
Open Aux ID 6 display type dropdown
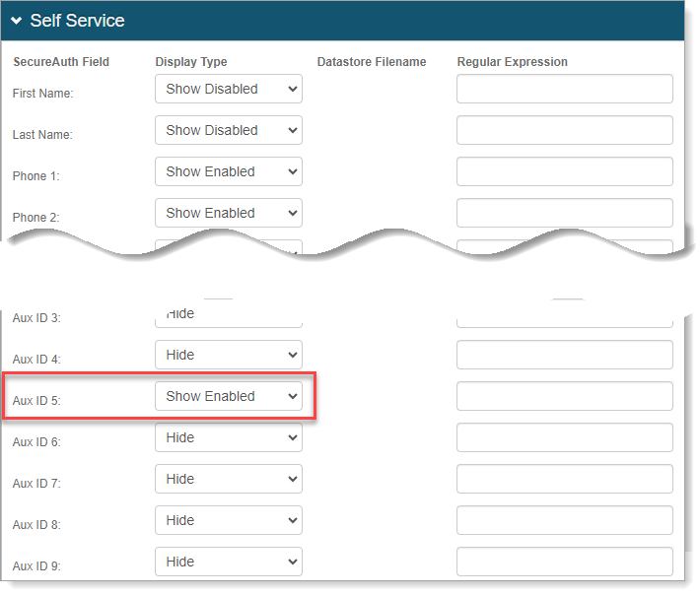229,437
